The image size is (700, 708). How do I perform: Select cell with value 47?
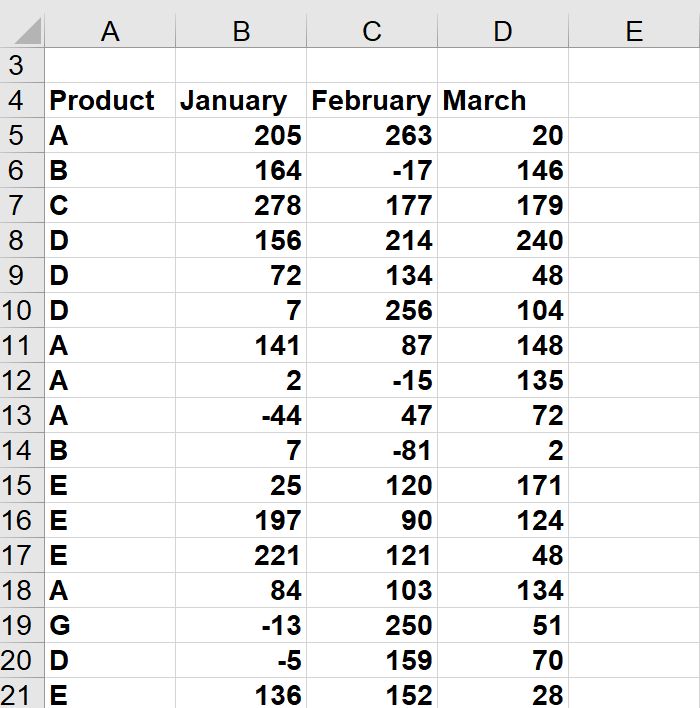(372, 415)
